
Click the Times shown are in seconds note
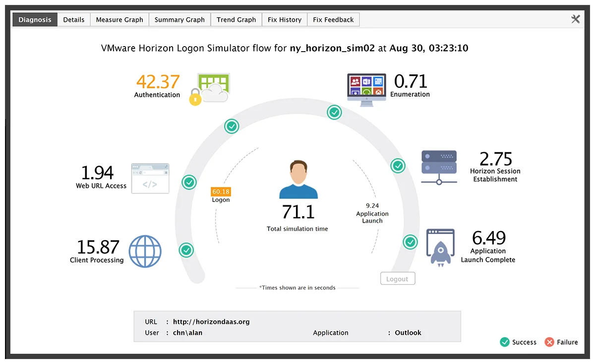297,288
